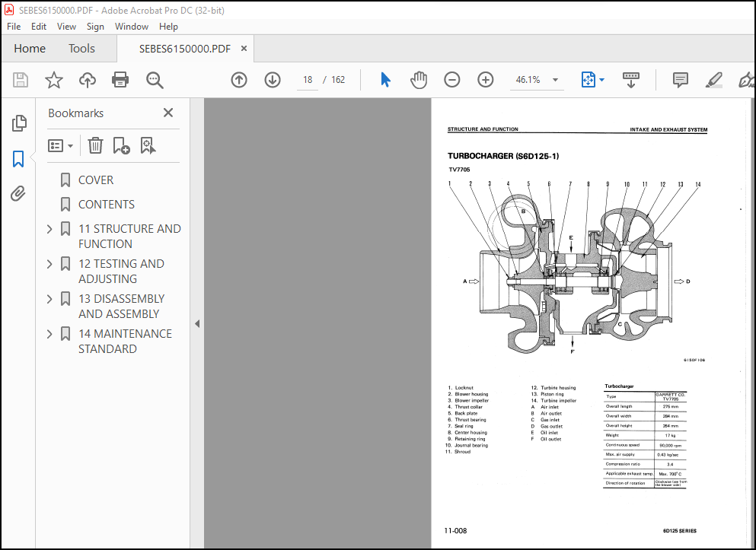Image resolution: width=756 pixels, height=550 pixels.
Task: Activate the hand pan tool
Action: (x=419, y=79)
